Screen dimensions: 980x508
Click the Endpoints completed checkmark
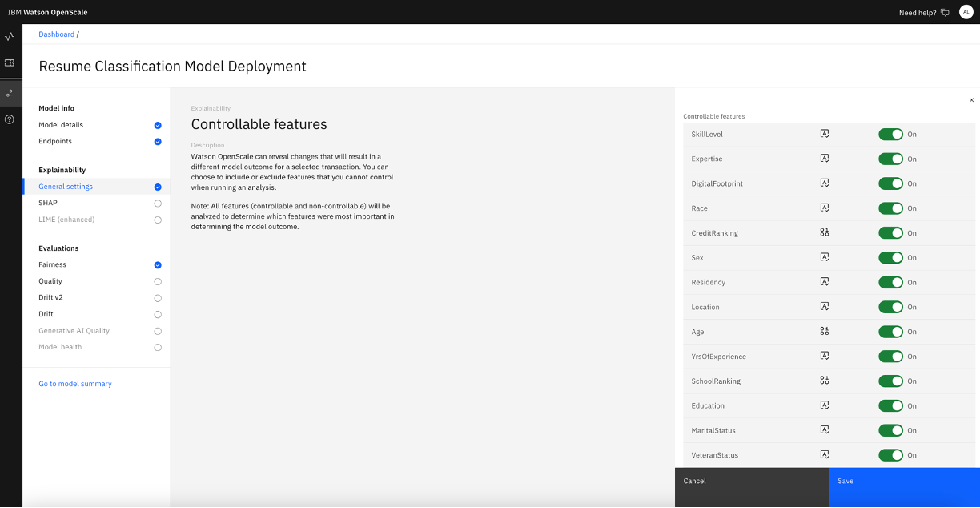pos(158,142)
